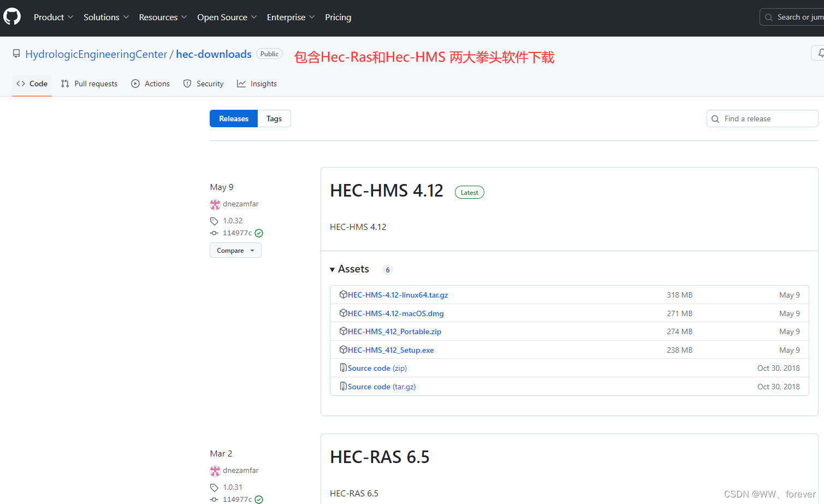Click the Assets count badge 6

point(388,270)
